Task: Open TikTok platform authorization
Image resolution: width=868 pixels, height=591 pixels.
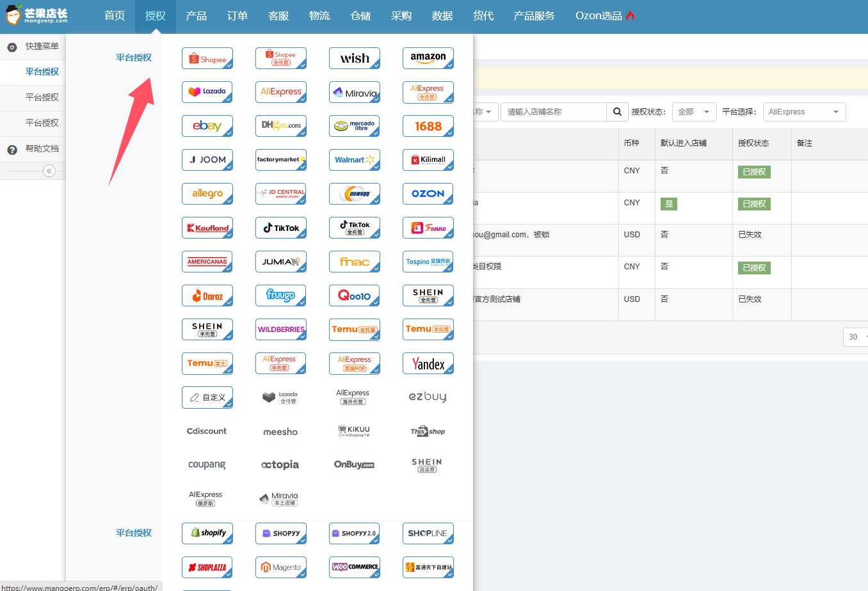Action: (281, 228)
